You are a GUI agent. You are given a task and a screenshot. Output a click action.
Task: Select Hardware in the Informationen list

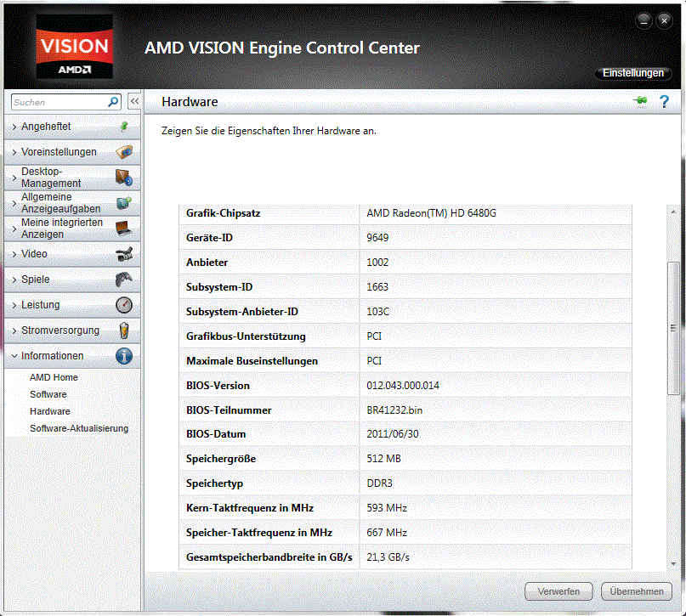click(50, 411)
